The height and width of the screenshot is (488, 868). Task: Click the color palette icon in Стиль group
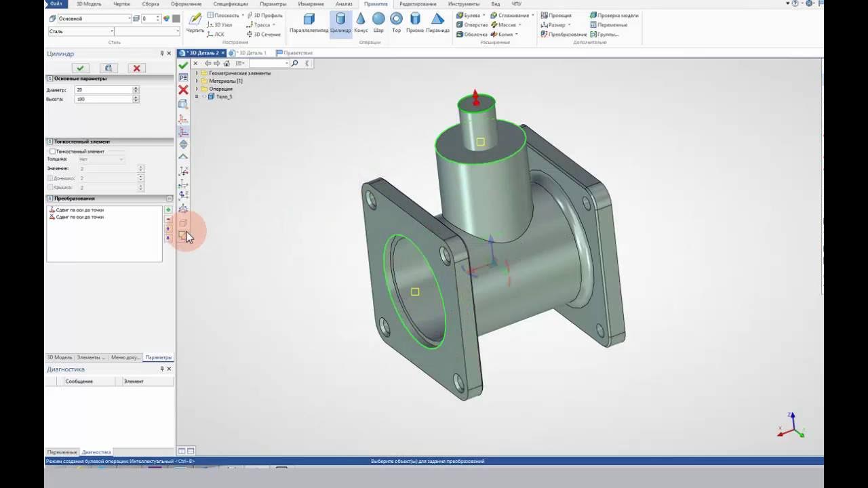coord(167,19)
